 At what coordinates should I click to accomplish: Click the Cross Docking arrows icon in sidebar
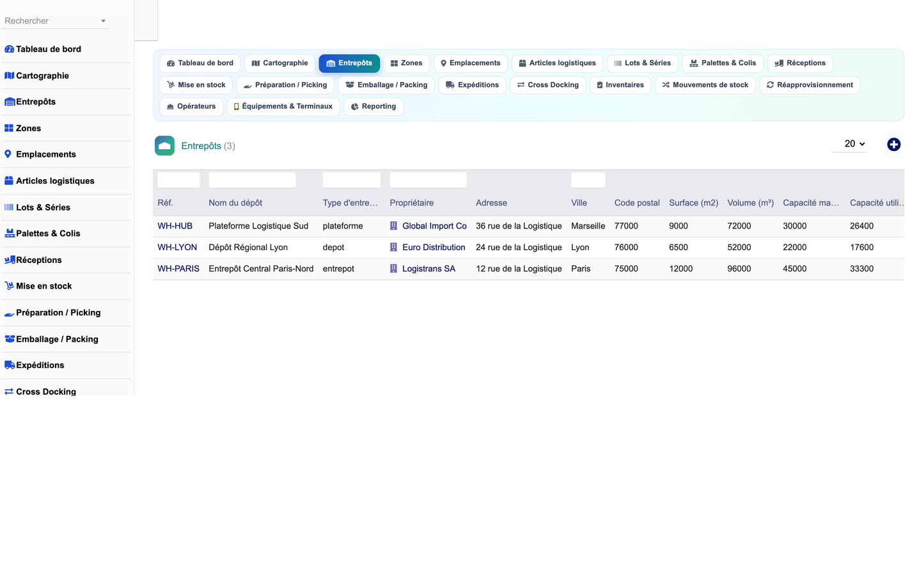(x=9, y=392)
